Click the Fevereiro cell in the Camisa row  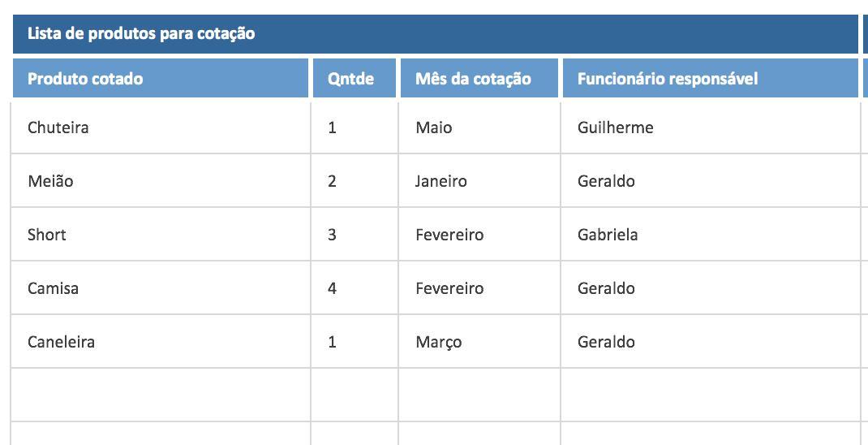(479, 288)
